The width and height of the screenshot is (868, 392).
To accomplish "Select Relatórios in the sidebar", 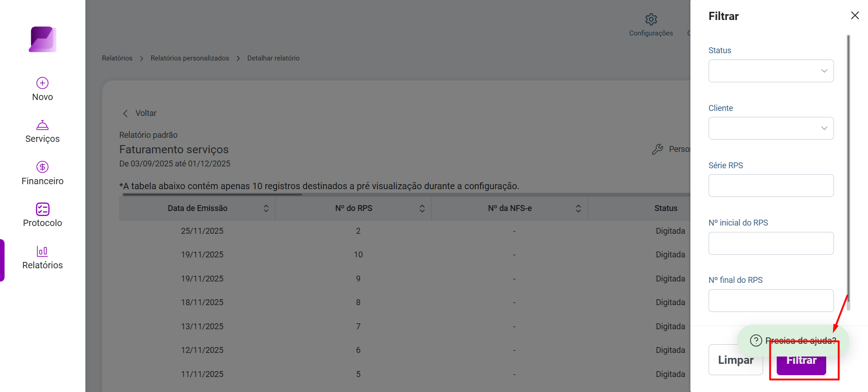I will (x=43, y=265).
